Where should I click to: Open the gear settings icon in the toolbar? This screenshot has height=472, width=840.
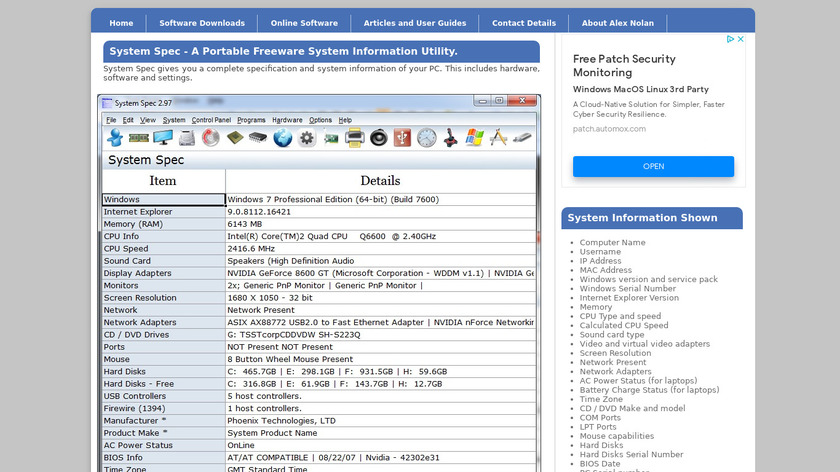click(x=307, y=138)
